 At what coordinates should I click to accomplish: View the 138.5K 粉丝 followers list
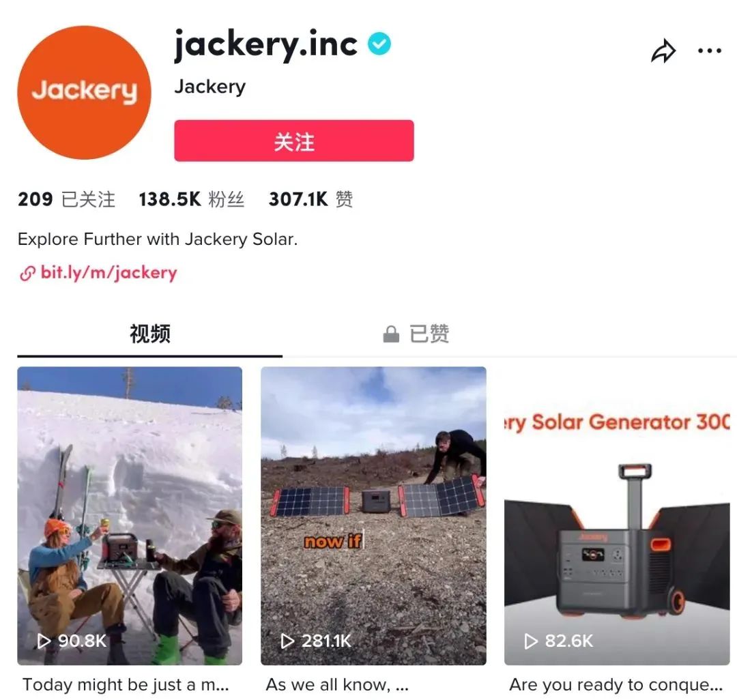click(x=192, y=199)
